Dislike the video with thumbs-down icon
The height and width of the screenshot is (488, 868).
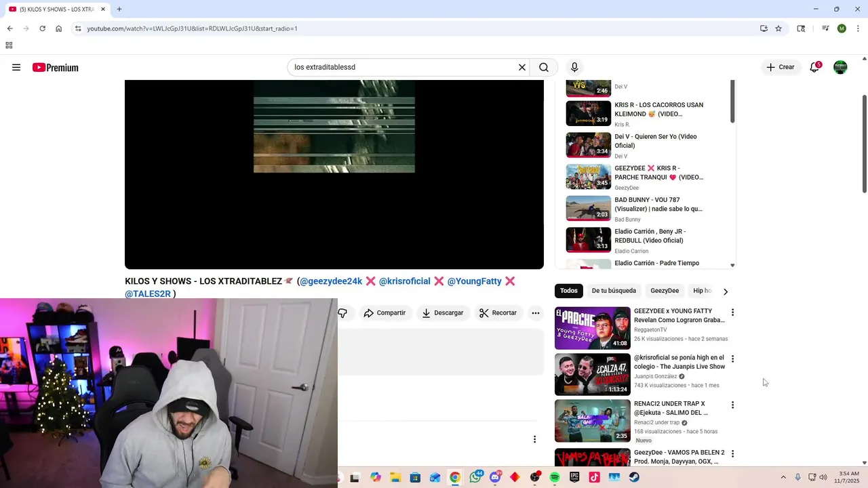coord(342,312)
